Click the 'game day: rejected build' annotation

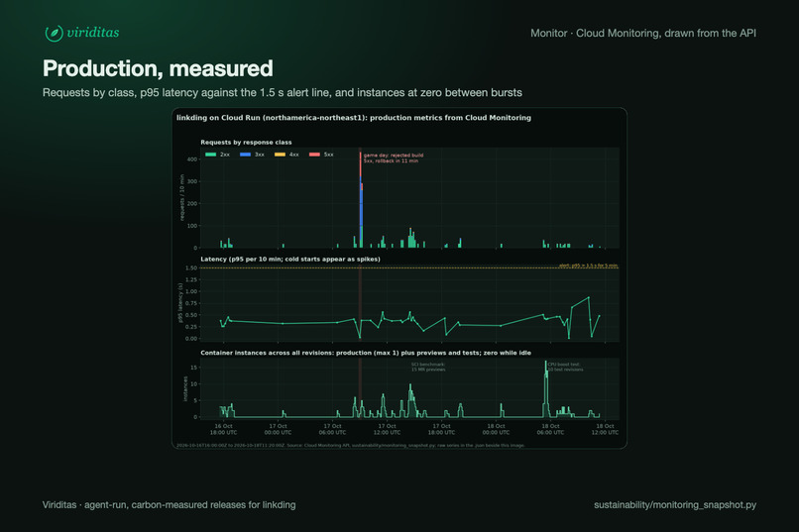pos(394,158)
